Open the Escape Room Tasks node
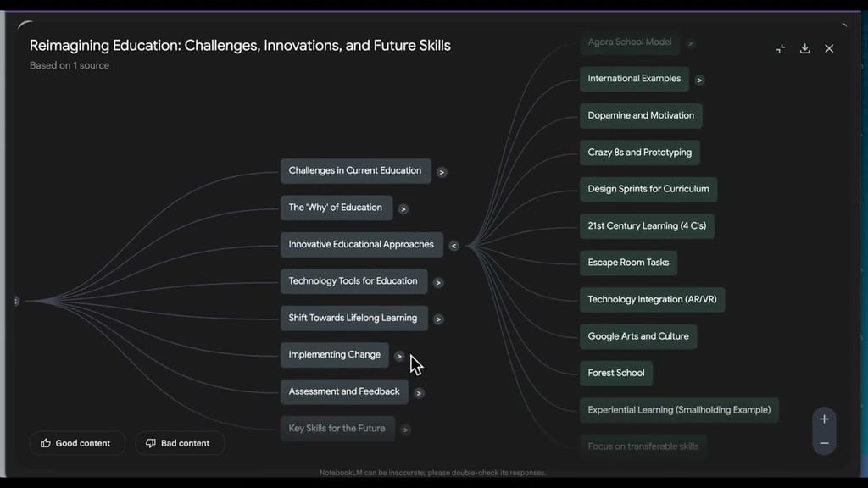Viewport: 868px width, 488px height. coord(628,263)
